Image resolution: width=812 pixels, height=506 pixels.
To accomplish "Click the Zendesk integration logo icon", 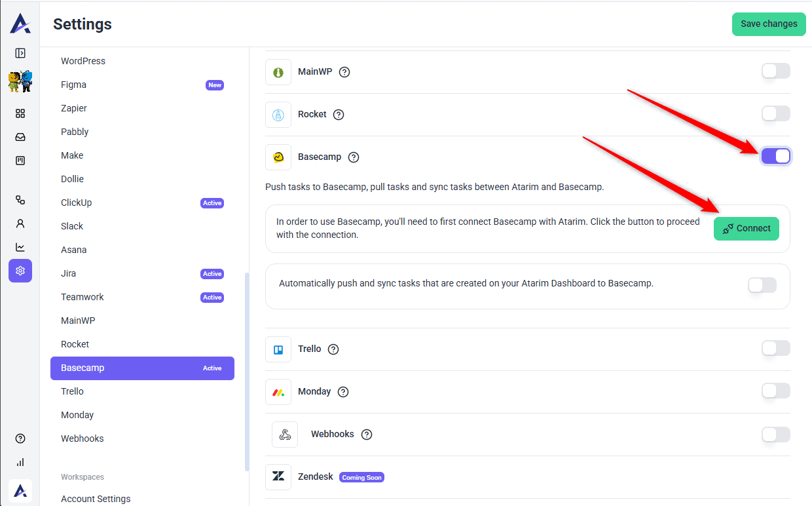I will [278, 477].
